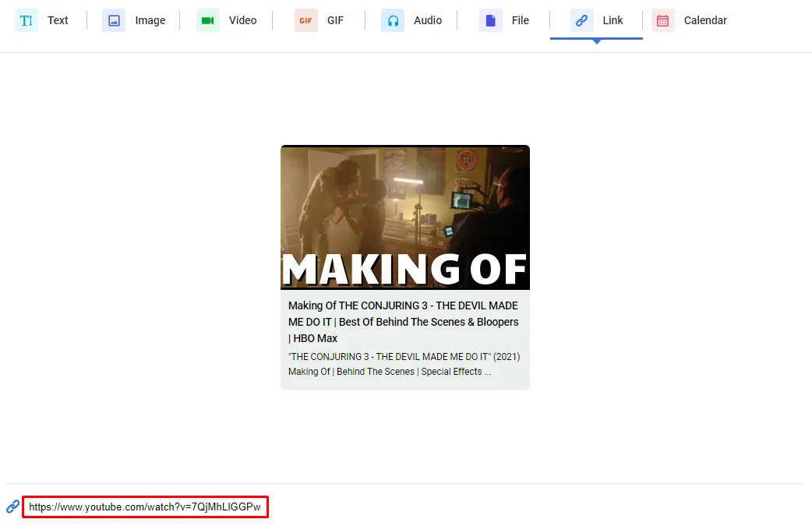Image resolution: width=812 pixels, height=526 pixels.
Task: Click the File document icon
Action: 490,21
